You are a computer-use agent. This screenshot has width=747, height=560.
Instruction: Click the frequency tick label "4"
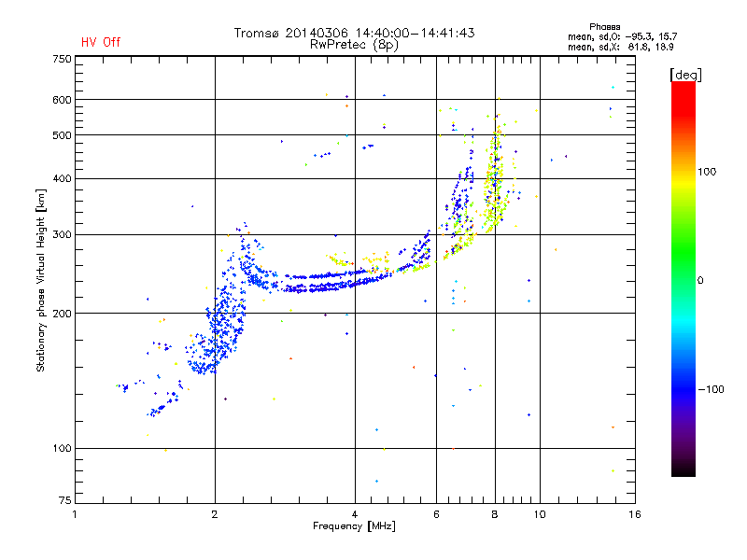(355, 514)
